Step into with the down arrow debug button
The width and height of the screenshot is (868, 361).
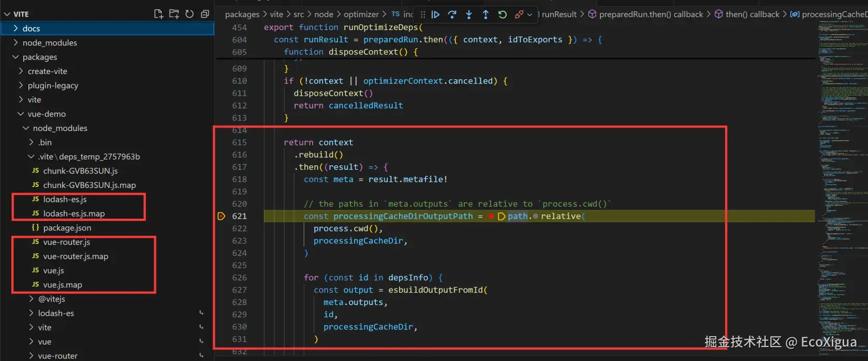pyautogui.click(x=469, y=15)
